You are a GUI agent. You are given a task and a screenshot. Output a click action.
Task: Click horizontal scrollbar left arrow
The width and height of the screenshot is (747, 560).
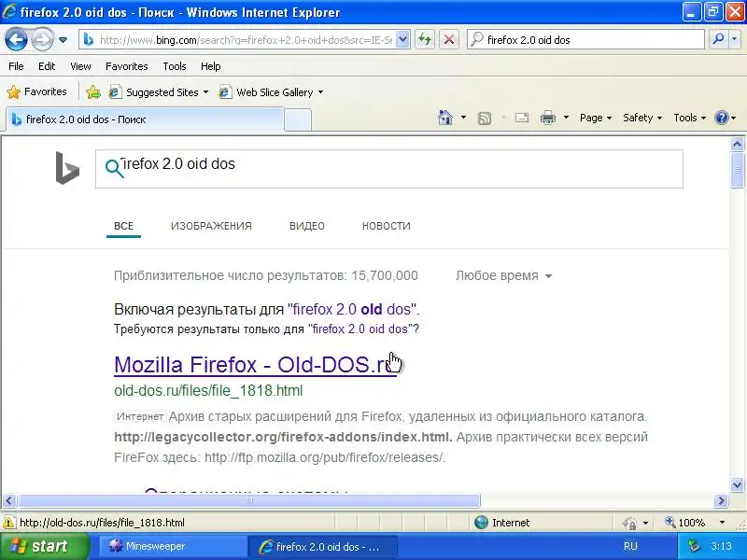[9, 500]
